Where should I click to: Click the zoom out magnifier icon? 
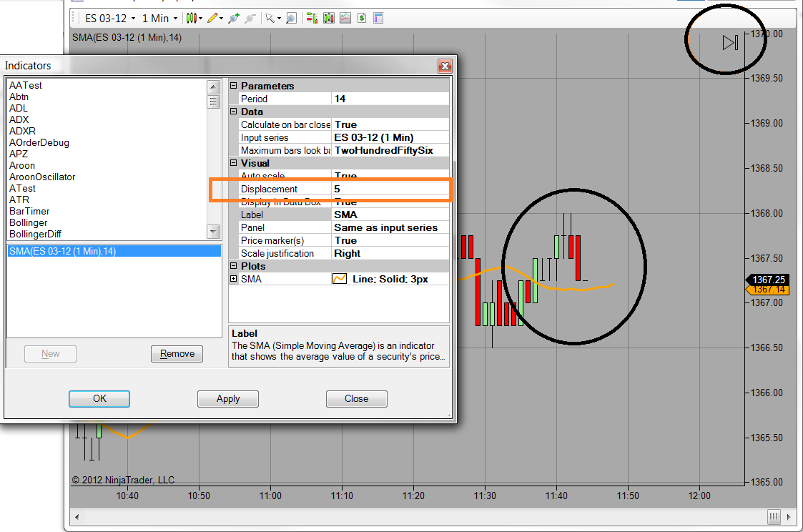(x=250, y=19)
